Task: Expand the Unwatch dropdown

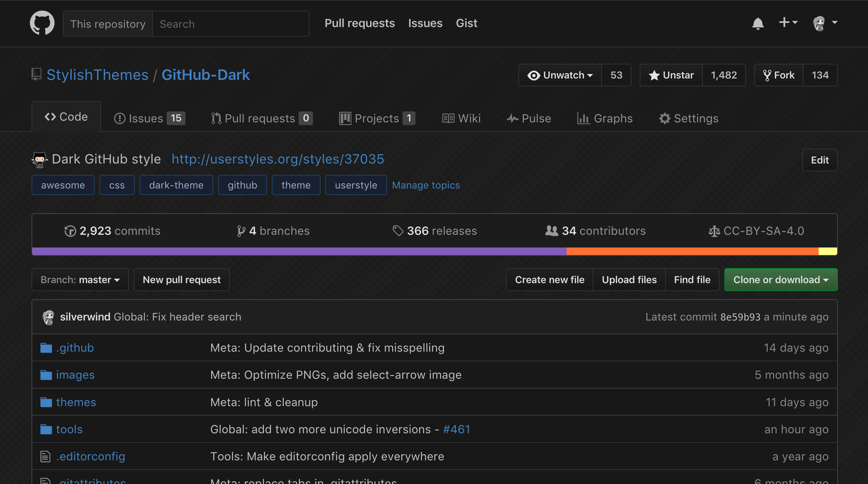Action: click(x=560, y=75)
